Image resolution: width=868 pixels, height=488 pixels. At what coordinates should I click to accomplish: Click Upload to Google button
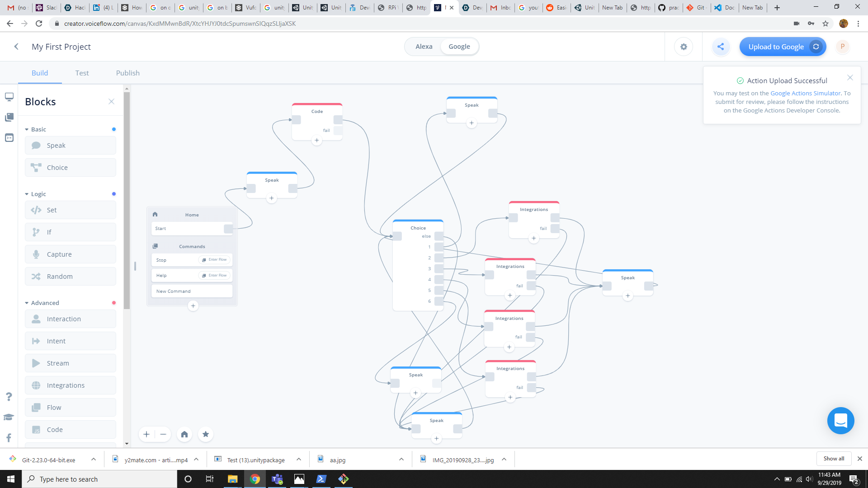[x=776, y=47]
